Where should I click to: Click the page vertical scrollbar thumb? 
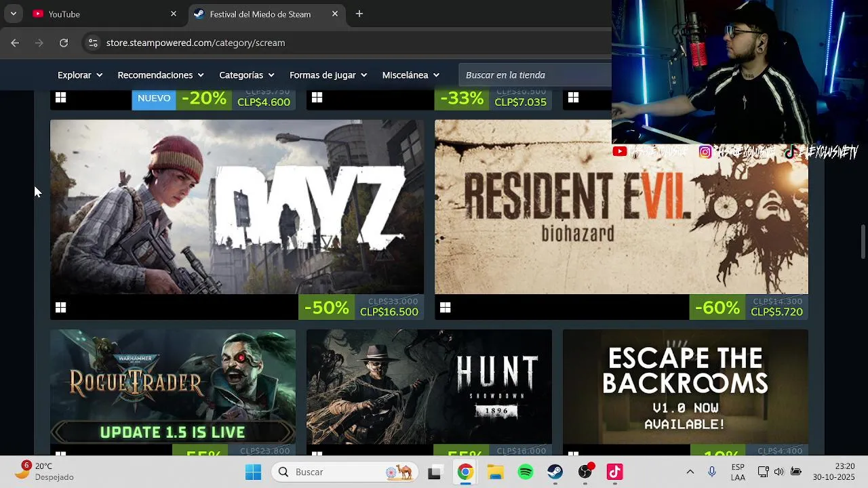tap(863, 241)
